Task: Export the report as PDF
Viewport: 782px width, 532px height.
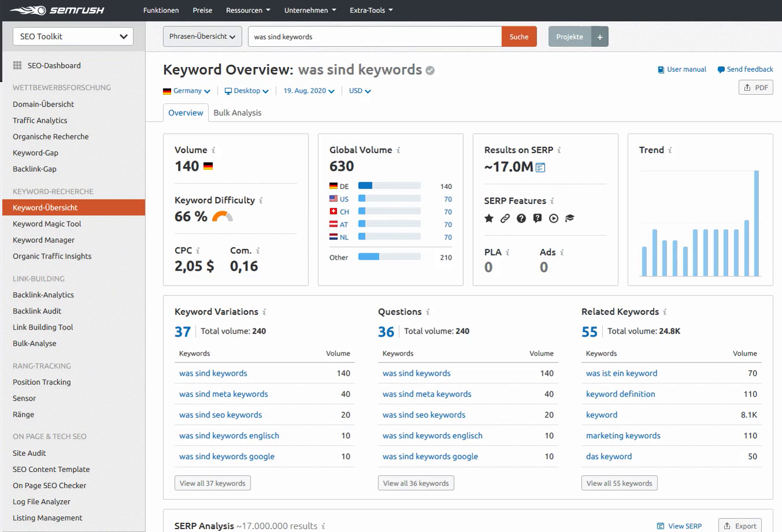Action: [756, 87]
